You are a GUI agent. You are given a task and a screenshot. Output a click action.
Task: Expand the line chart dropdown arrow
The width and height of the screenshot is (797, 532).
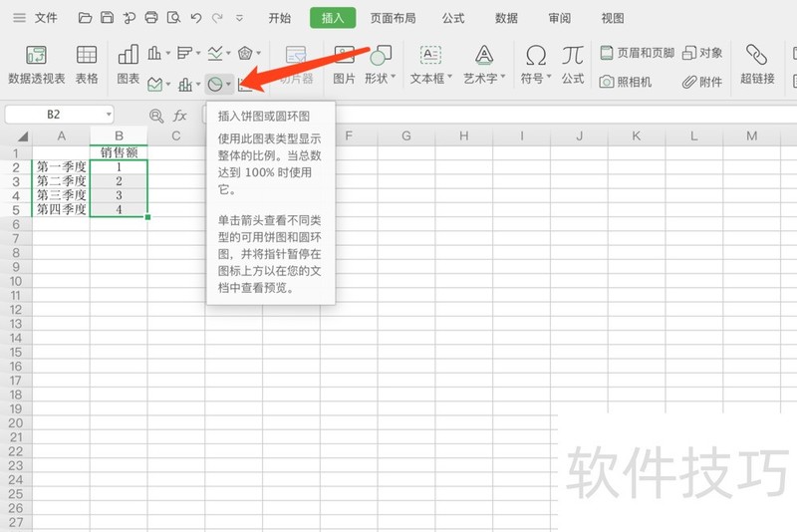(229, 53)
